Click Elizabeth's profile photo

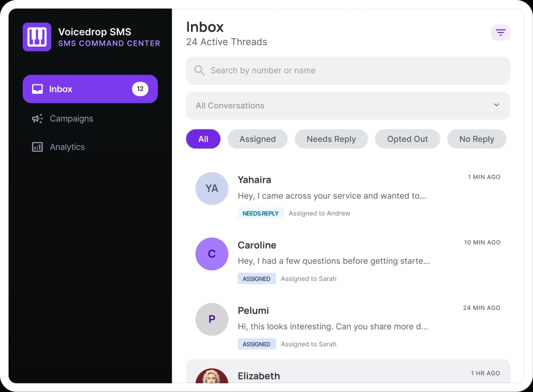tap(212, 376)
